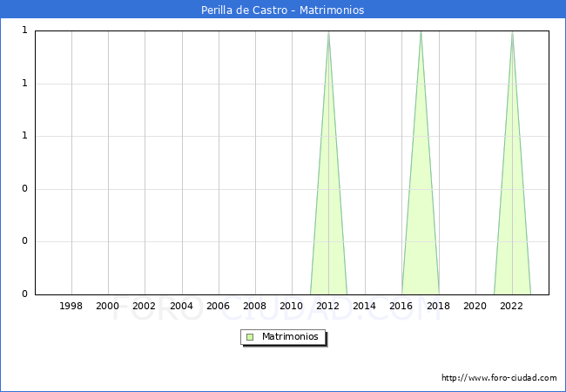Click the 2014 x-axis label
The height and width of the screenshot is (392, 566).
tap(365, 307)
